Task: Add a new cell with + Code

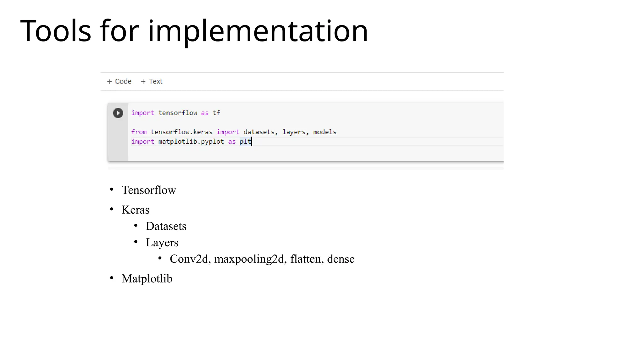Action: [119, 81]
